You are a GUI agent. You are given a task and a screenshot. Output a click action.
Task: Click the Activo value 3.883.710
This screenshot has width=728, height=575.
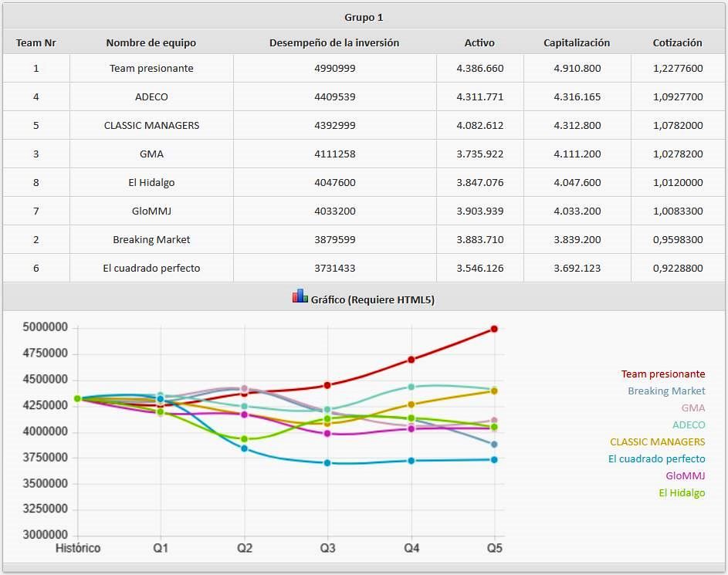(480, 239)
